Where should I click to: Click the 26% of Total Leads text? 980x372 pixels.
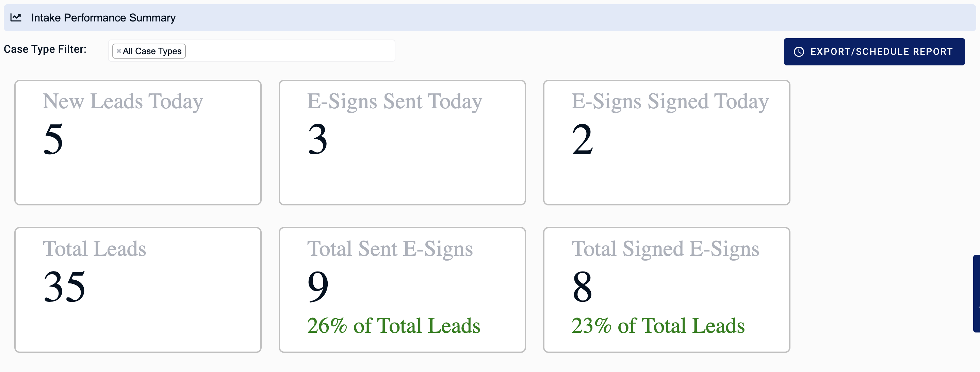pos(394,326)
